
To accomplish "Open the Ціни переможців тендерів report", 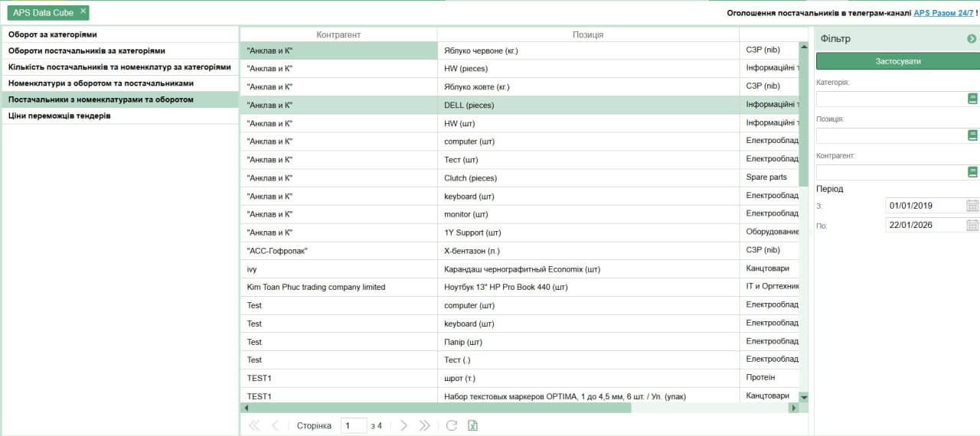I will pyautogui.click(x=60, y=116).
